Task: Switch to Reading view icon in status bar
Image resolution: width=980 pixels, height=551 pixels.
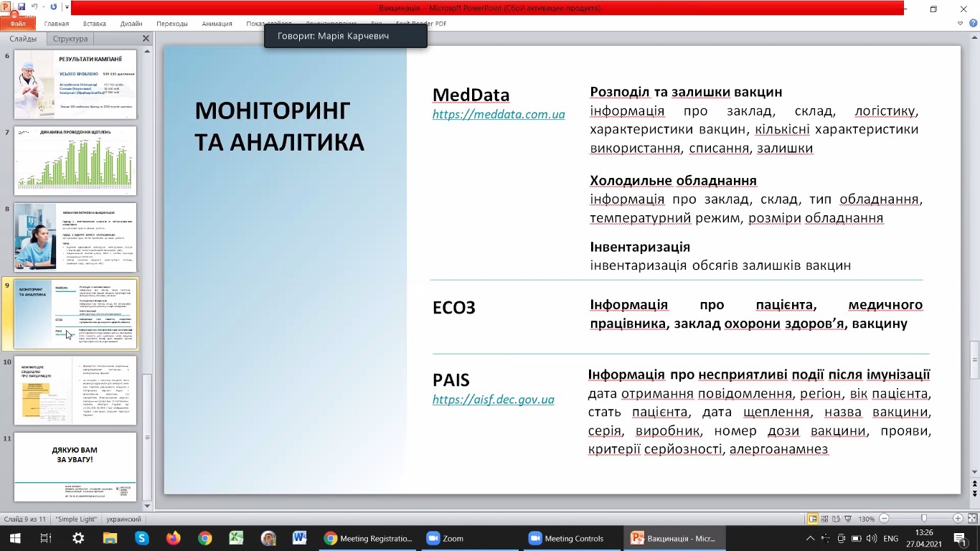Action: point(837,519)
